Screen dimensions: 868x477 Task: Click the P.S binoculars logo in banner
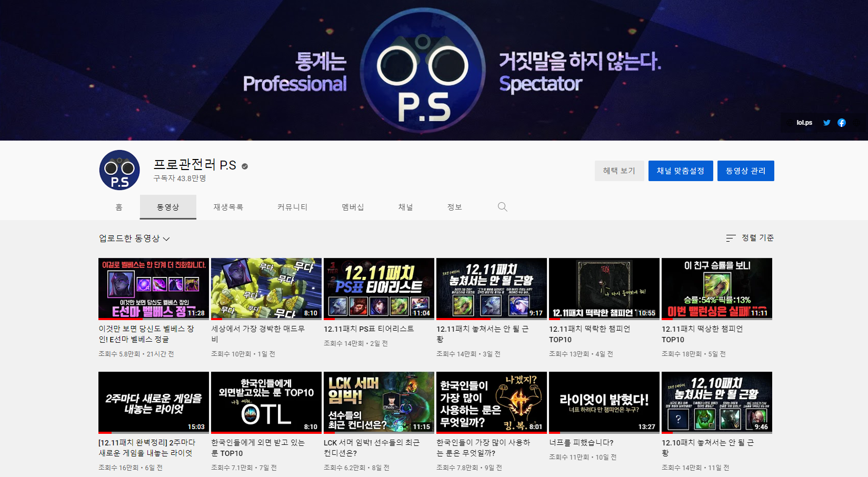(x=423, y=71)
